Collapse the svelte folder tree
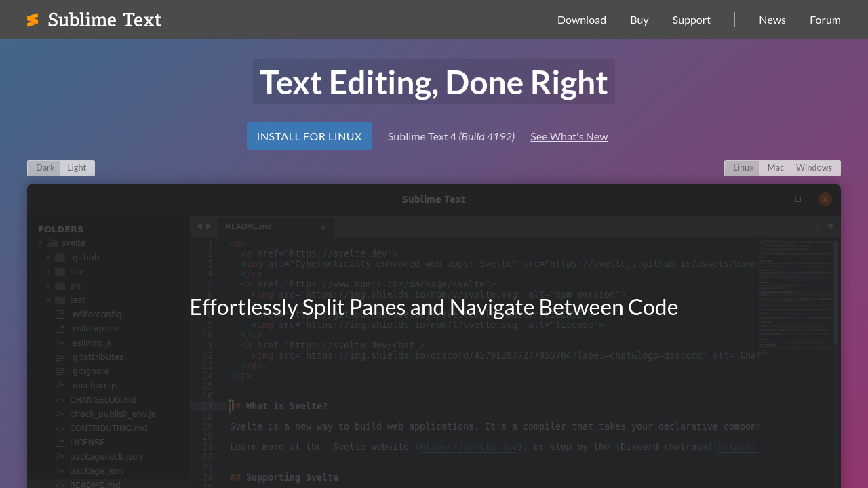868x488 pixels. pos(41,243)
